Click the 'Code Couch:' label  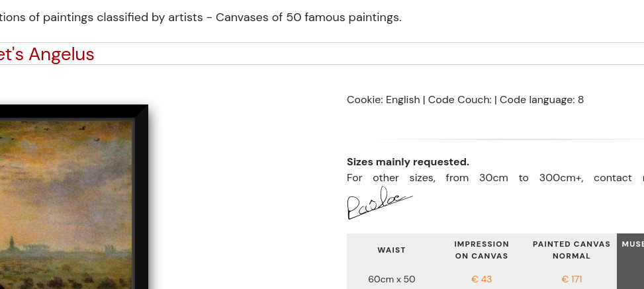459,100
